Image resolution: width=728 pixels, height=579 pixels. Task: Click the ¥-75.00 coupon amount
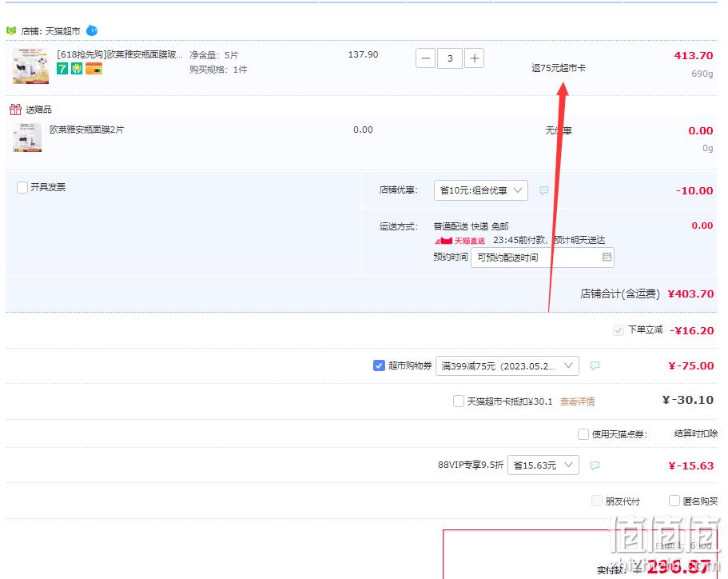pos(690,365)
